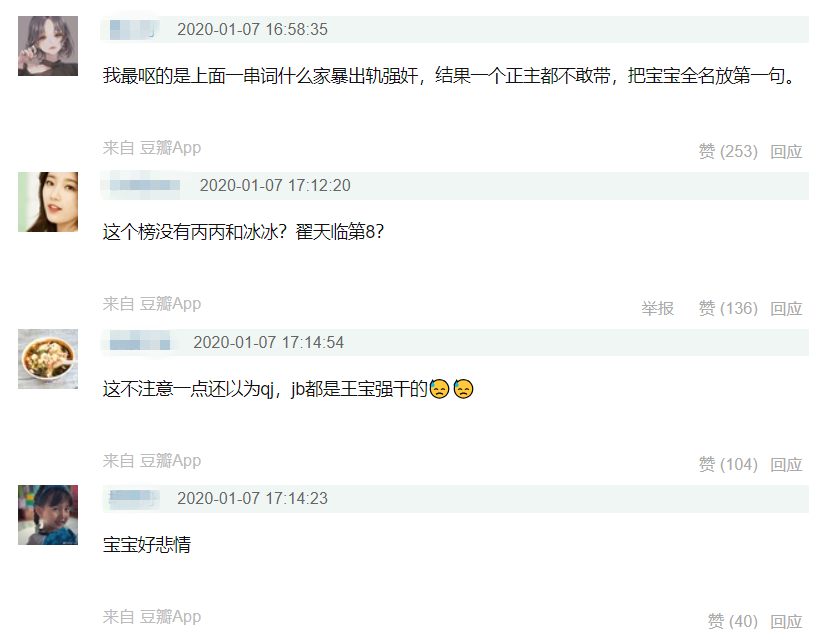This screenshot has height=637, width=826.
Task: Like the comment with 253 likes
Action: (728, 151)
